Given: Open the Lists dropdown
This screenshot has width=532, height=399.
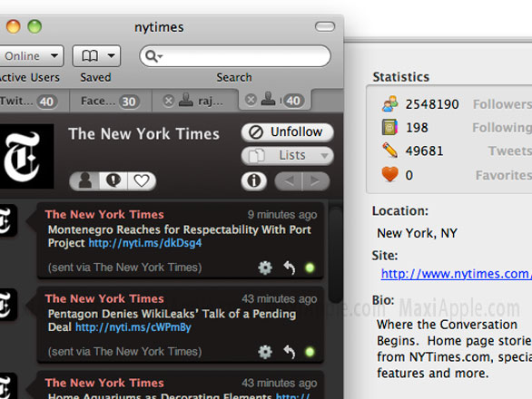Looking at the screenshot, I should [288, 155].
